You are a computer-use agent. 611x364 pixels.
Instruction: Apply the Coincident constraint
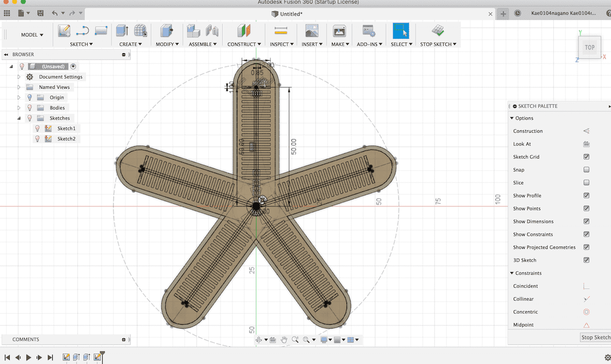tap(586, 286)
